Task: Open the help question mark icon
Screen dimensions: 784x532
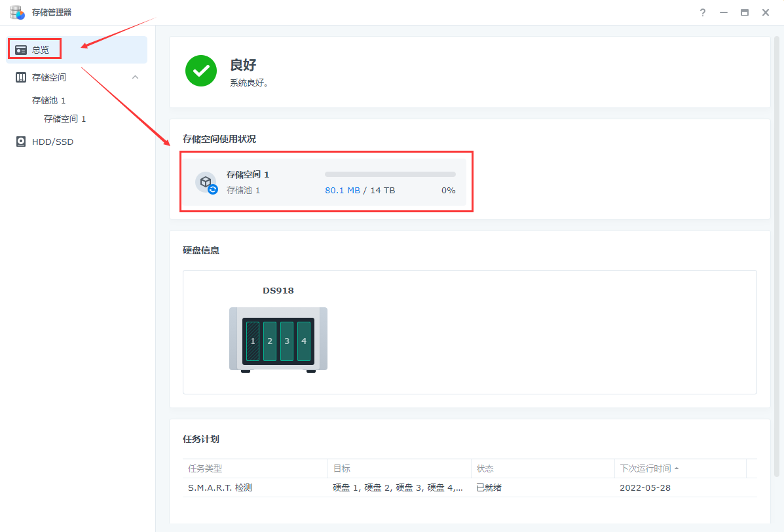Action: click(x=703, y=12)
